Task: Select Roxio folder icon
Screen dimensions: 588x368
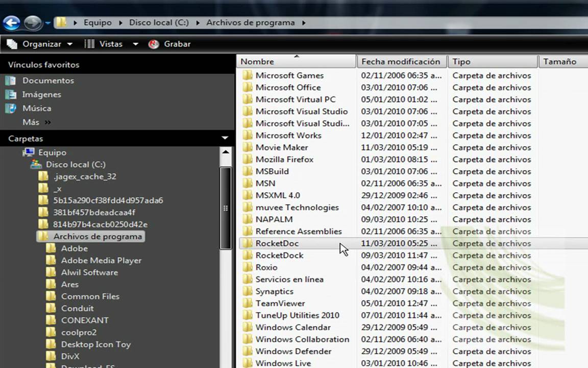Action: 247,267
